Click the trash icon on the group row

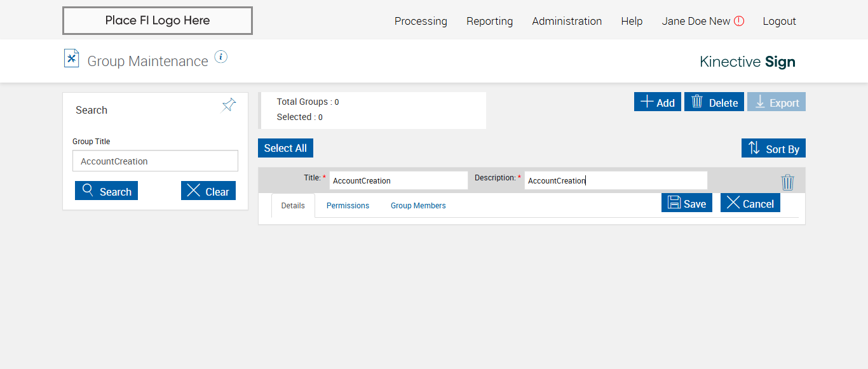pyautogui.click(x=787, y=182)
